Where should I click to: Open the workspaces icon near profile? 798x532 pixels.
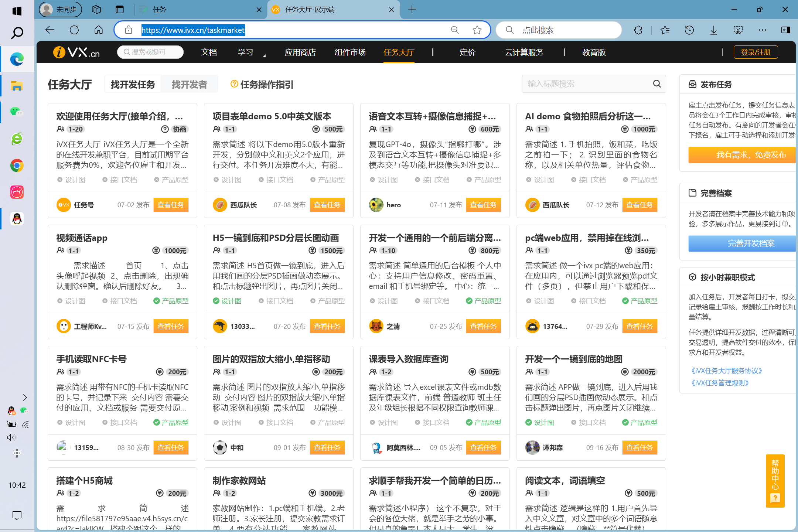tap(96, 10)
